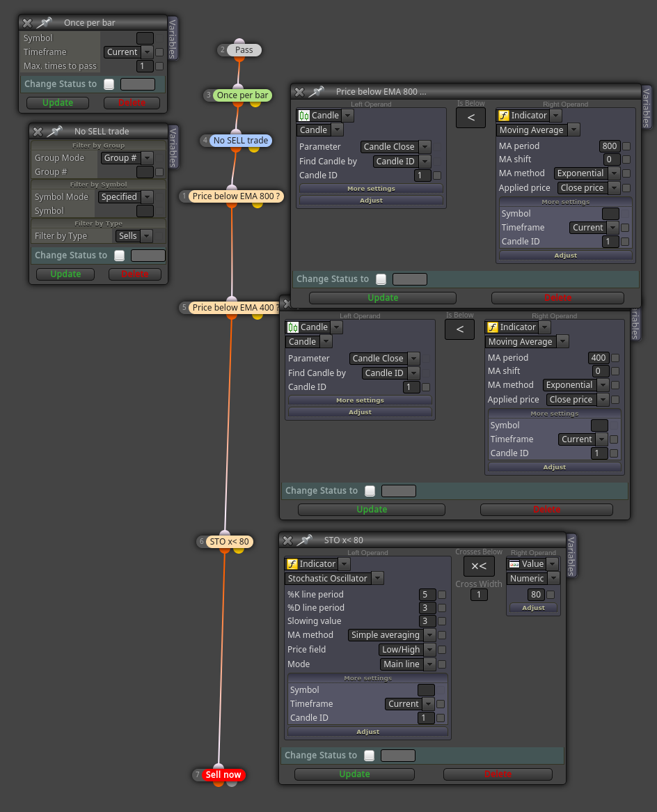Update the Once per bar block
657x812 pixels.
[x=58, y=103]
